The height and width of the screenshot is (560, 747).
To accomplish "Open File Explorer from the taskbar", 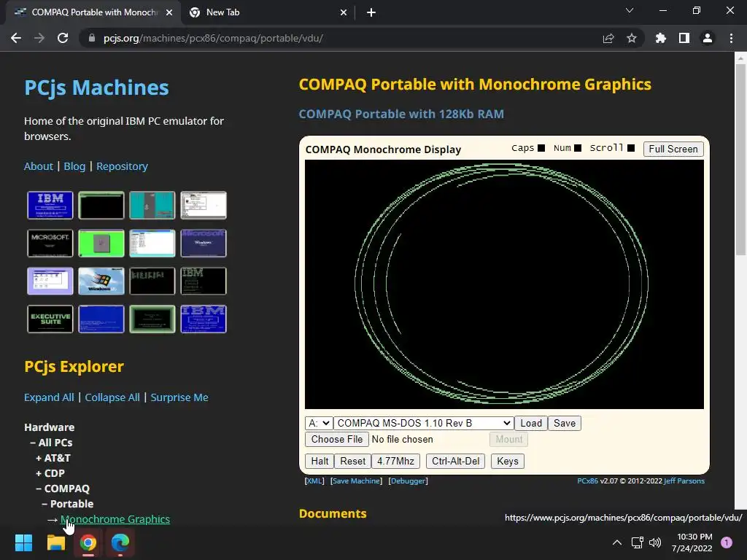I will [55, 542].
